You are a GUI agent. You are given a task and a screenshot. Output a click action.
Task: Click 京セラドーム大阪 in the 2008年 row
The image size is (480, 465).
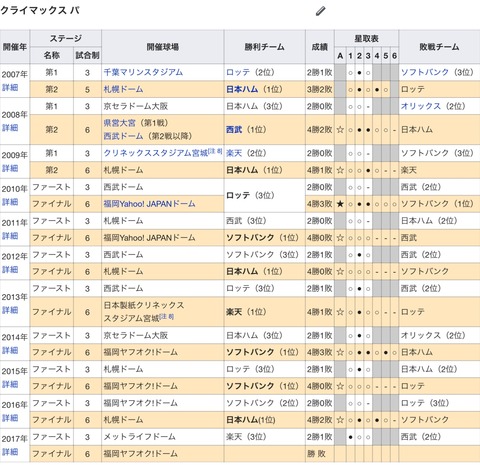click(136, 106)
